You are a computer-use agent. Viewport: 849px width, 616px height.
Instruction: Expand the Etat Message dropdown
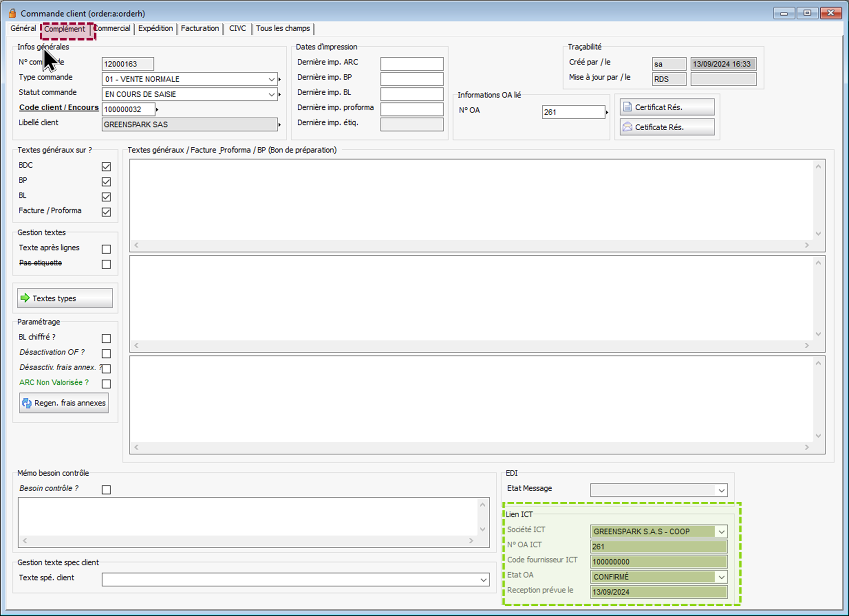[721, 490]
